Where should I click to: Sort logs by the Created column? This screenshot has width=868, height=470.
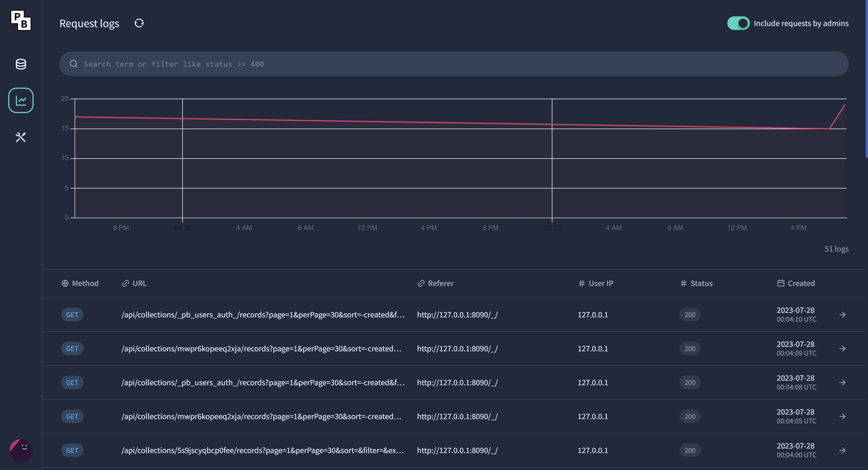(801, 283)
